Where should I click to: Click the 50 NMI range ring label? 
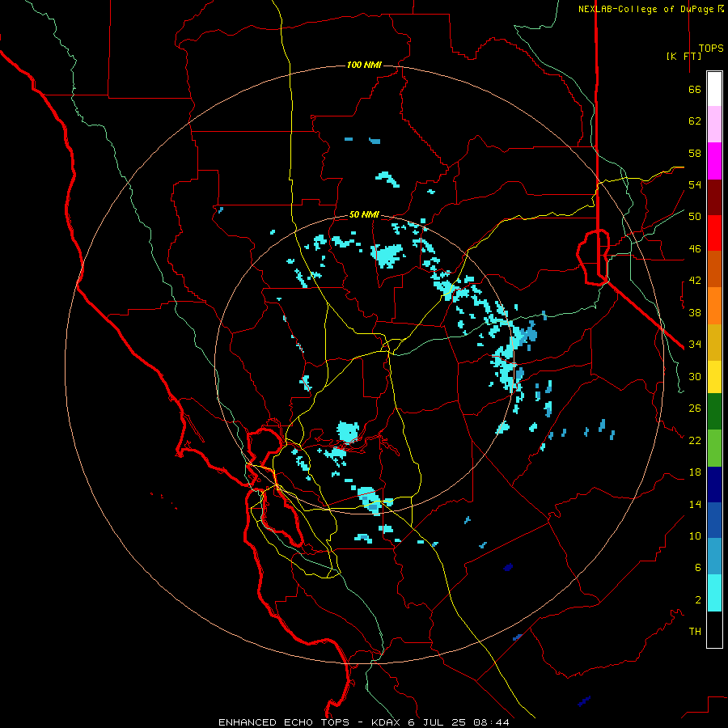(x=364, y=214)
